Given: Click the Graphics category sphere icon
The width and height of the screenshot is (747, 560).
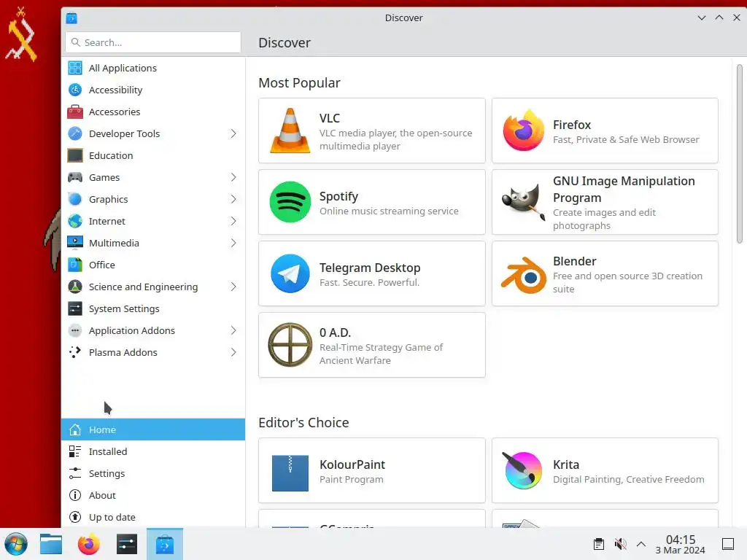Looking at the screenshot, I should pyautogui.click(x=75, y=199).
